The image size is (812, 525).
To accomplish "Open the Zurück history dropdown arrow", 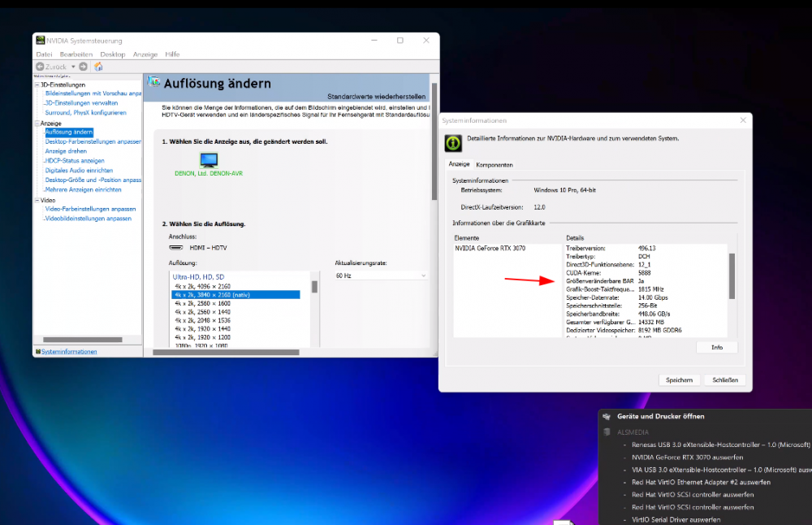I will pos(73,67).
